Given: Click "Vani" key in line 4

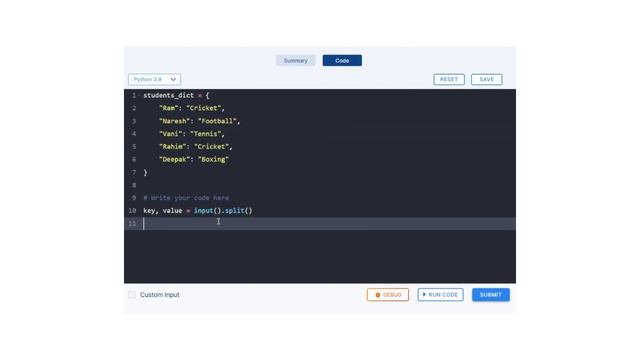Looking at the screenshot, I should pos(171,134).
